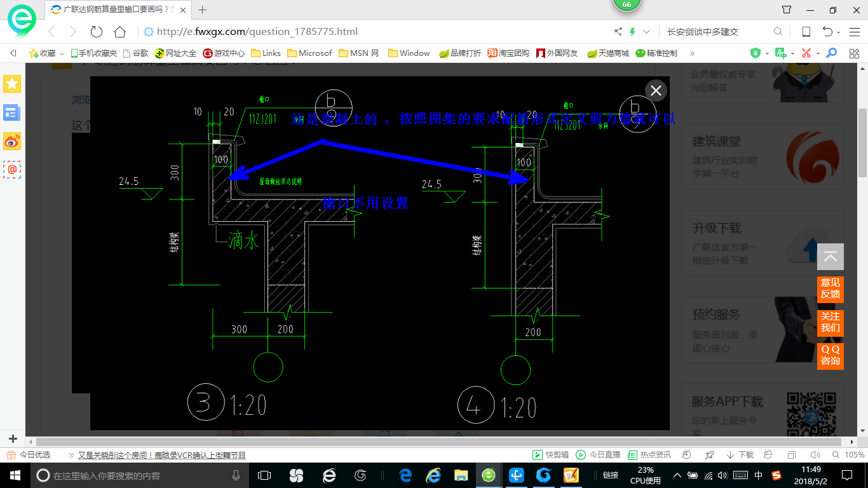Open the sidebar star favorites icon
Image resolution: width=868 pixels, height=488 pixels.
coord(12,83)
